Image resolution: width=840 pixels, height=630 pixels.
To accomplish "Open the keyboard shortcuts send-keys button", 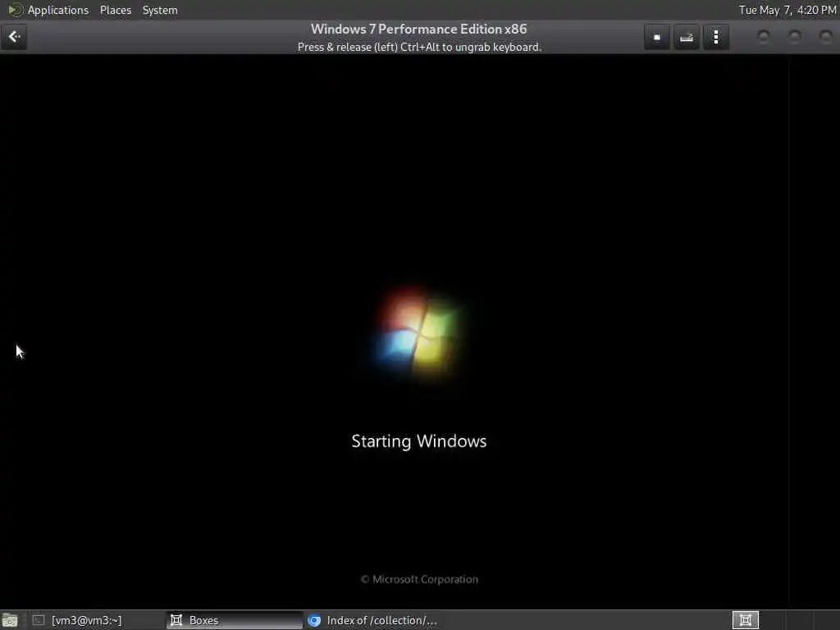I will point(687,37).
